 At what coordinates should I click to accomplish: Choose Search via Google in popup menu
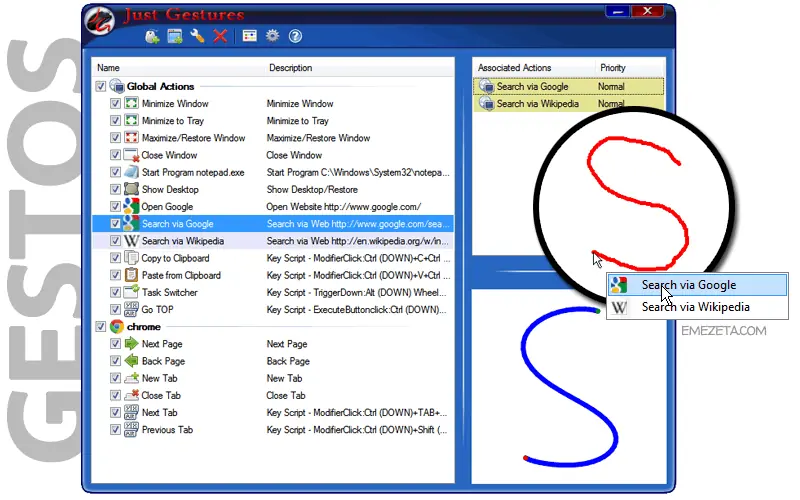(x=697, y=285)
